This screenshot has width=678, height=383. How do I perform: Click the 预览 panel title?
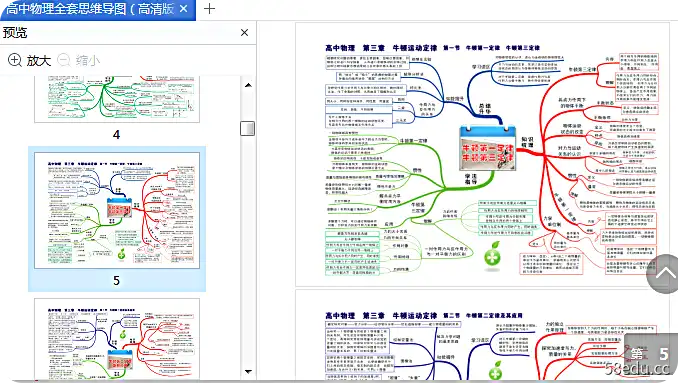click(15, 32)
